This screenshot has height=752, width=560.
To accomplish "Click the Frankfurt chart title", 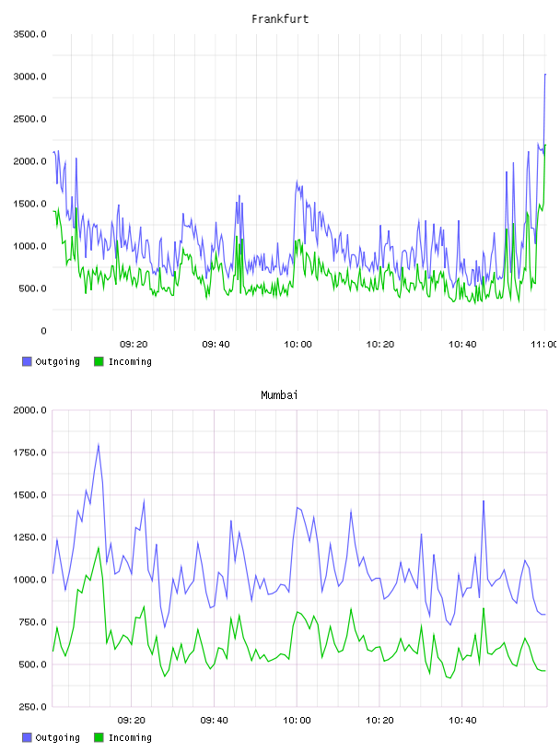I will pyautogui.click(x=280, y=18).
